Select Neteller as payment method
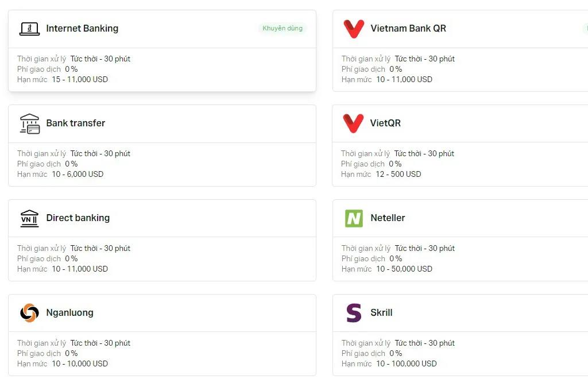Viewport: 588px width, 383px height. (x=388, y=218)
